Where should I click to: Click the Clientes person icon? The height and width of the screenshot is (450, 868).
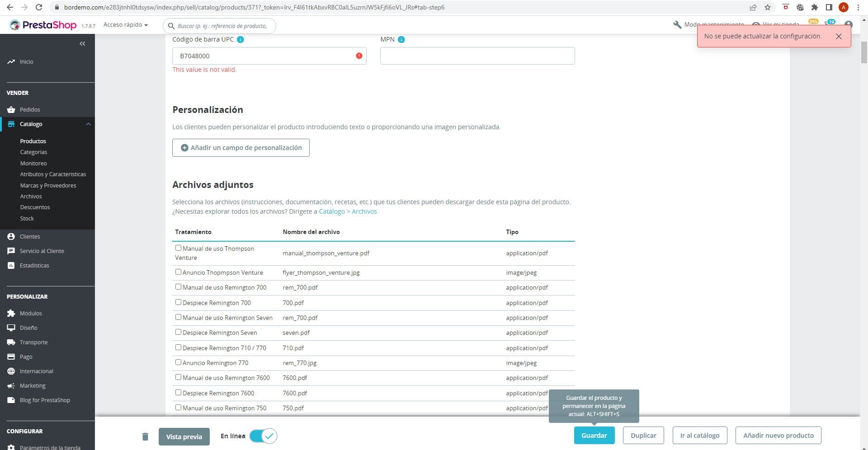(x=11, y=236)
